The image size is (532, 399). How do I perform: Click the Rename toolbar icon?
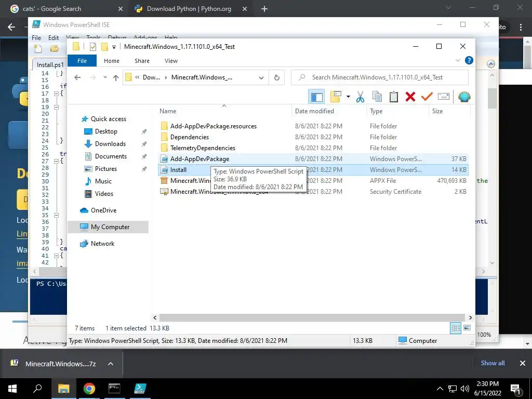point(444,97)
